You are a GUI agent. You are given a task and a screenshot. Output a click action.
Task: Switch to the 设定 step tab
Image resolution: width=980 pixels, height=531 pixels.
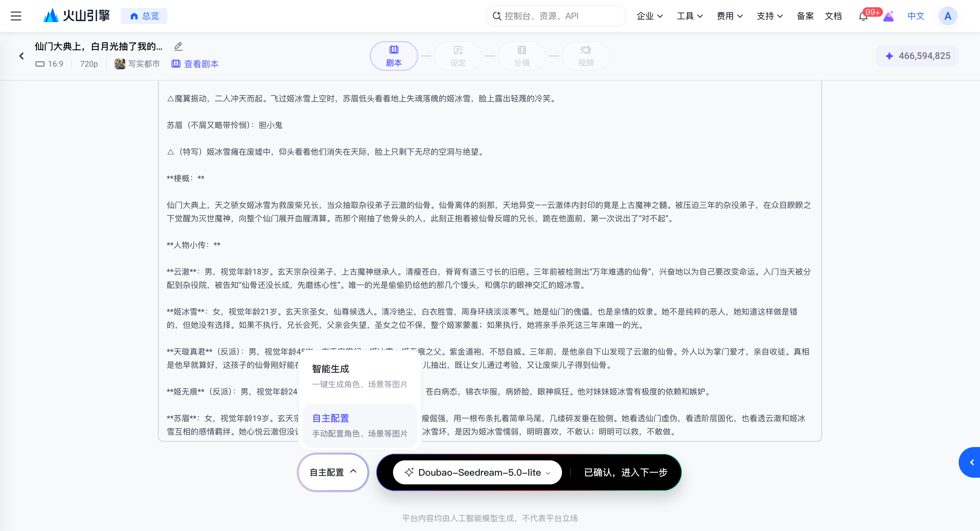458,56
